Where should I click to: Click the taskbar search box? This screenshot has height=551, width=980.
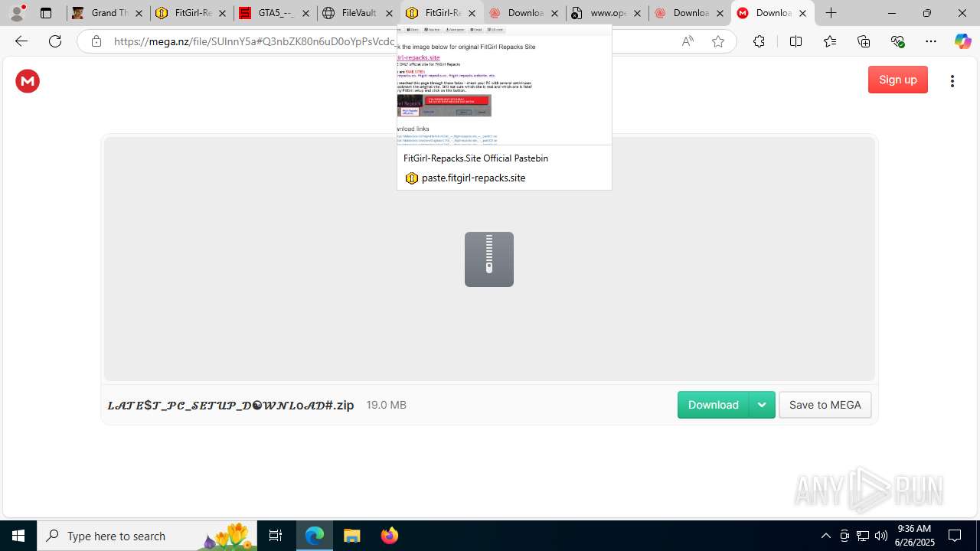tap(147, 536)
